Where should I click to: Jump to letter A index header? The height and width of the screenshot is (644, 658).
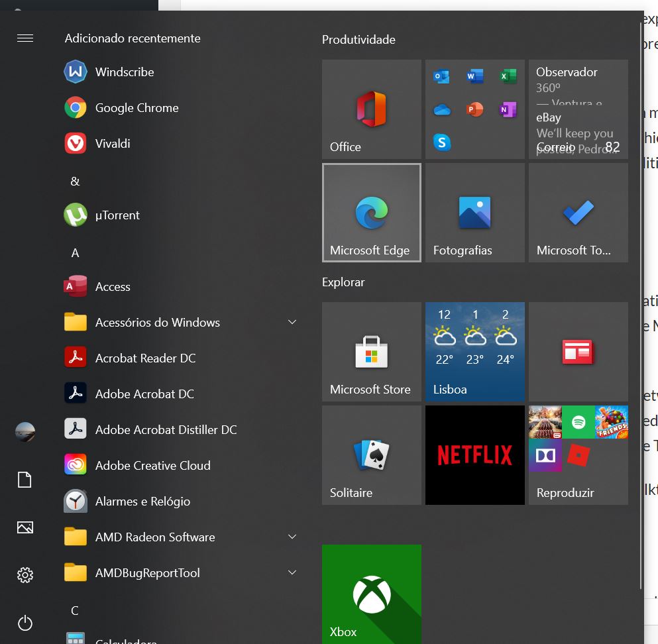point(75,253)
